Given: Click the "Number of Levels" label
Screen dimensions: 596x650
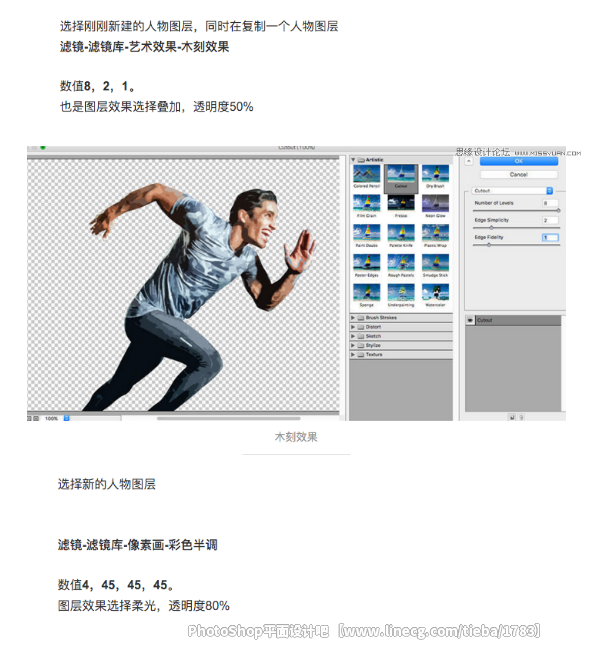Looking at the screenshot, I should click(494, 203).
